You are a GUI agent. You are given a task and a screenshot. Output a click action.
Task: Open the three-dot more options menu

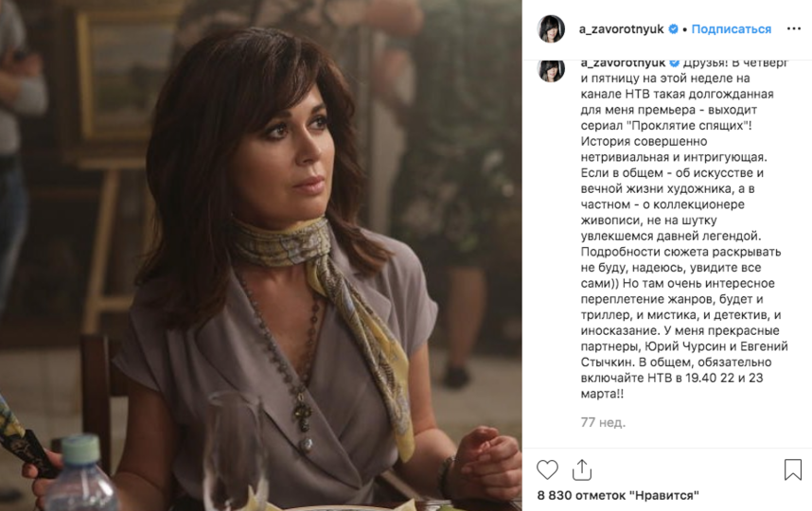tap(793, 29)
